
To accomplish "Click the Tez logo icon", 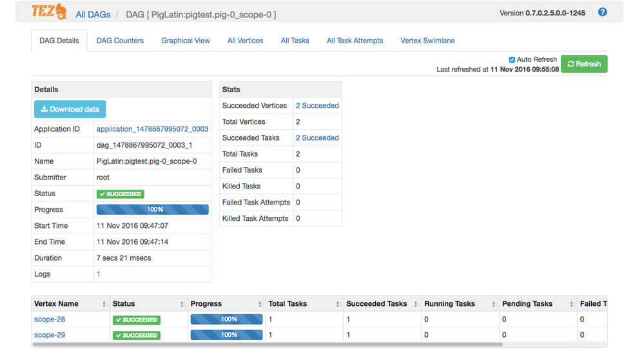I will [x=49, y=12].
